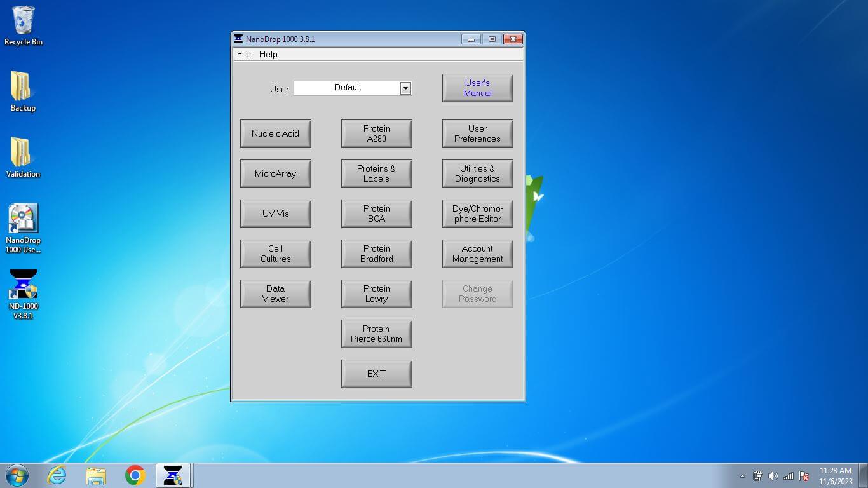
Task: Open Proteins & Labels module
Action: [377, 173]
